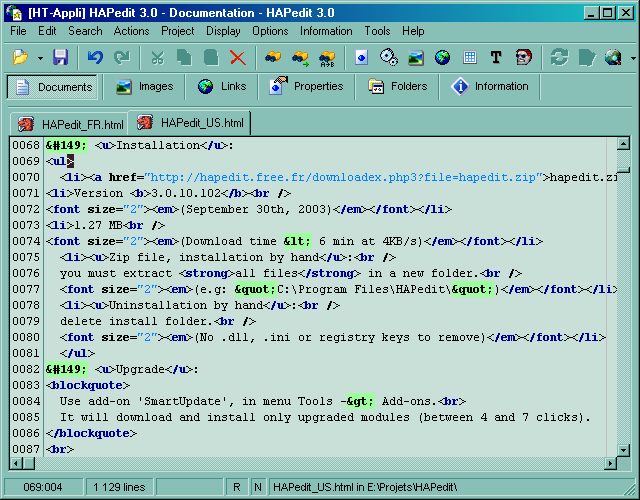
Task: Click the horizontal scrollbar thumb
Action: pos(29,464)
